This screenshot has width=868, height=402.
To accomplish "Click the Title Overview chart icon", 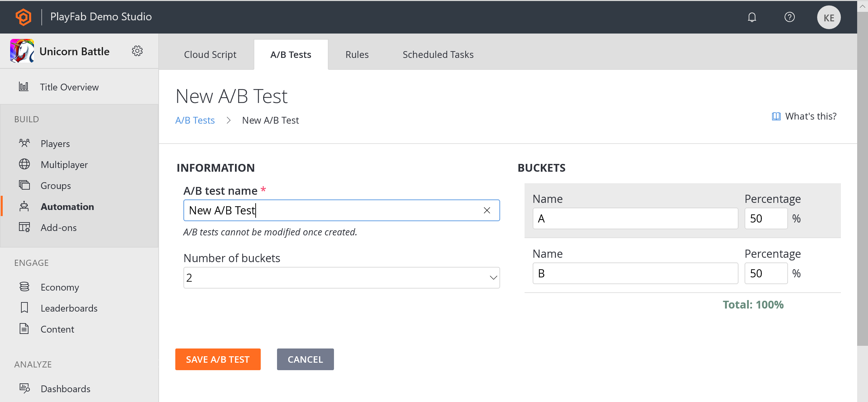I will (x=24, y=86).
